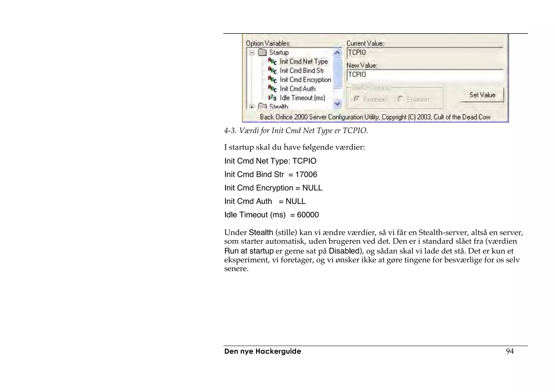Click the option list scroll up arrow
Image resolution: width=555 pixels, height=392 pixels.
click(x=337, y=53)
